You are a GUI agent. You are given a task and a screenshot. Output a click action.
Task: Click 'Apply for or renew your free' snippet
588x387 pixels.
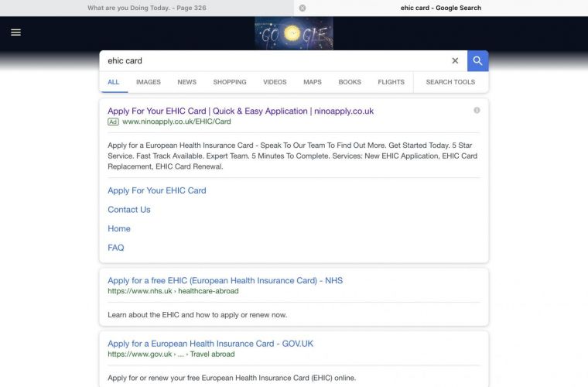point(232,378)
